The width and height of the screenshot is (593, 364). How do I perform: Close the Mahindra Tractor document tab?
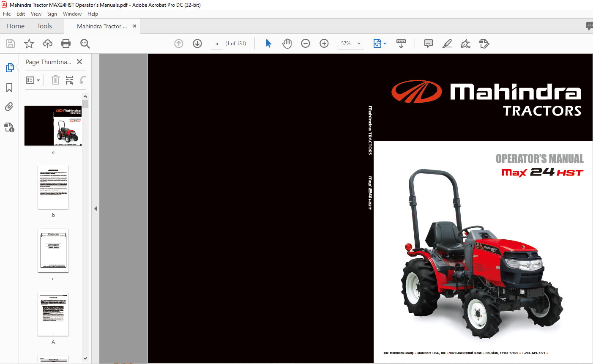point(134,26)
